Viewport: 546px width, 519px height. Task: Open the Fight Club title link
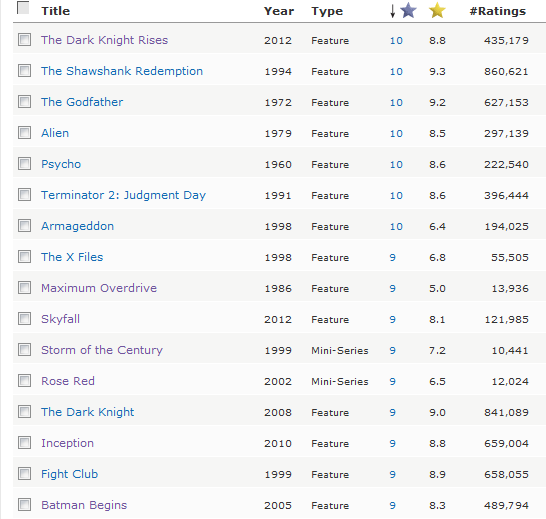tap(69, 474)
